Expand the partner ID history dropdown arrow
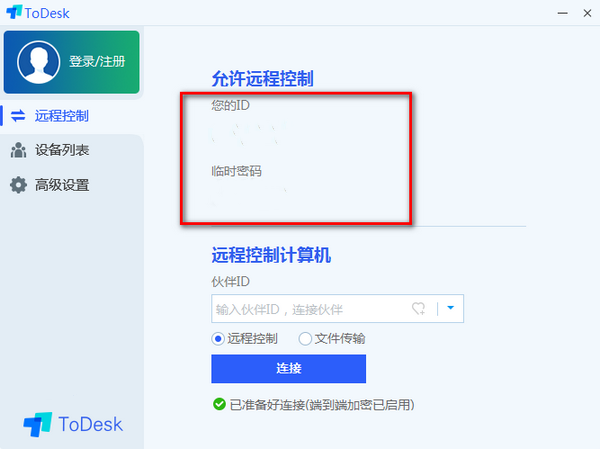600x449 pixels. click(x=450, y=308)
